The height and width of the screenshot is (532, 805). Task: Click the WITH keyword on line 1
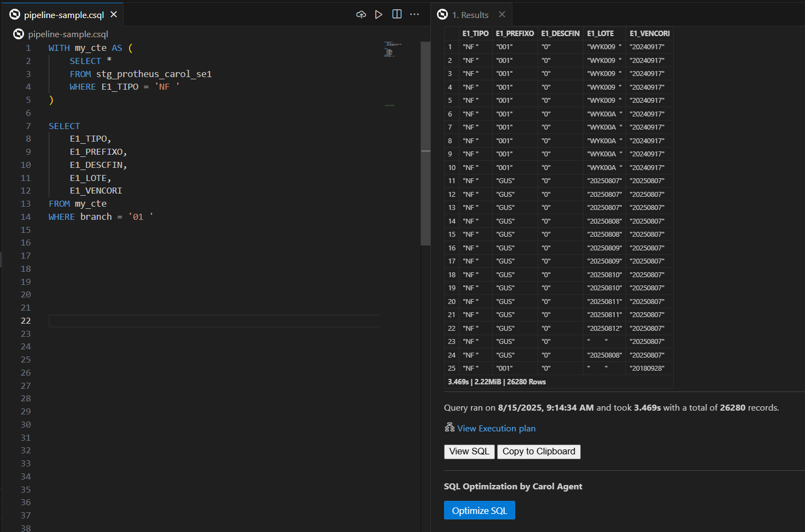[59, 48]
